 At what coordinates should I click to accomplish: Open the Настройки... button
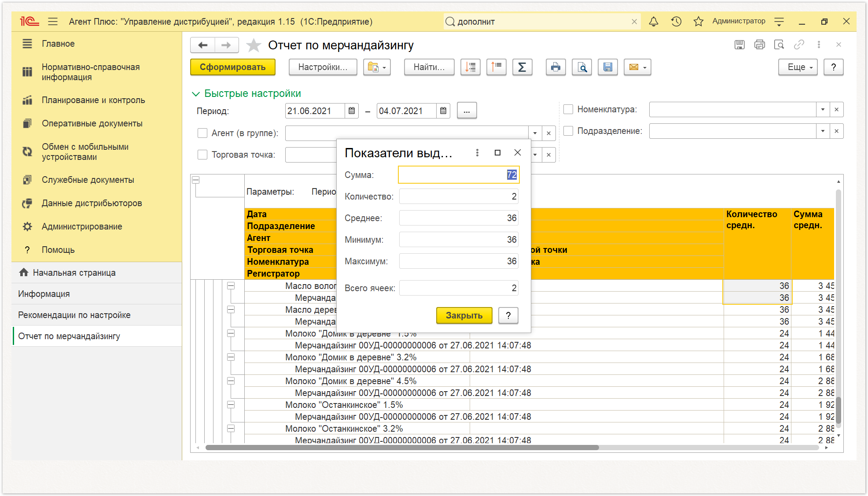coord(323,67)
